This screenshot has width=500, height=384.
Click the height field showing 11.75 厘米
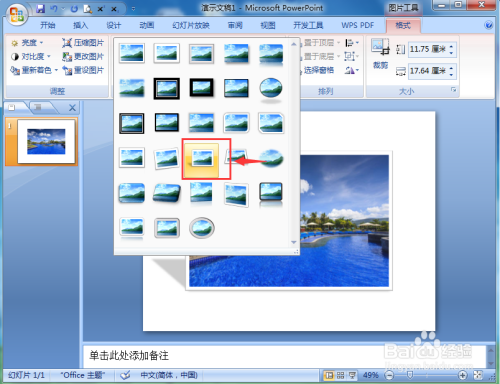tap(428, 49)
